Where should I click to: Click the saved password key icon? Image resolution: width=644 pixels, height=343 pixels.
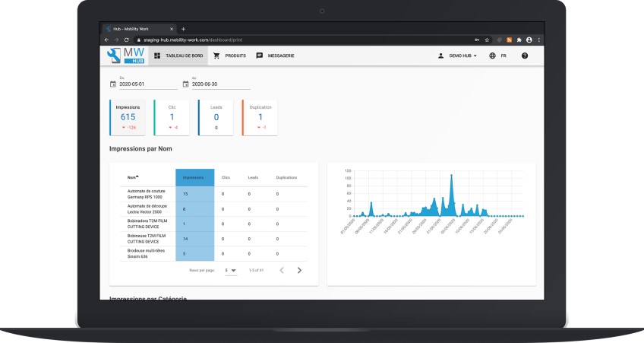[x=477, y=40]
